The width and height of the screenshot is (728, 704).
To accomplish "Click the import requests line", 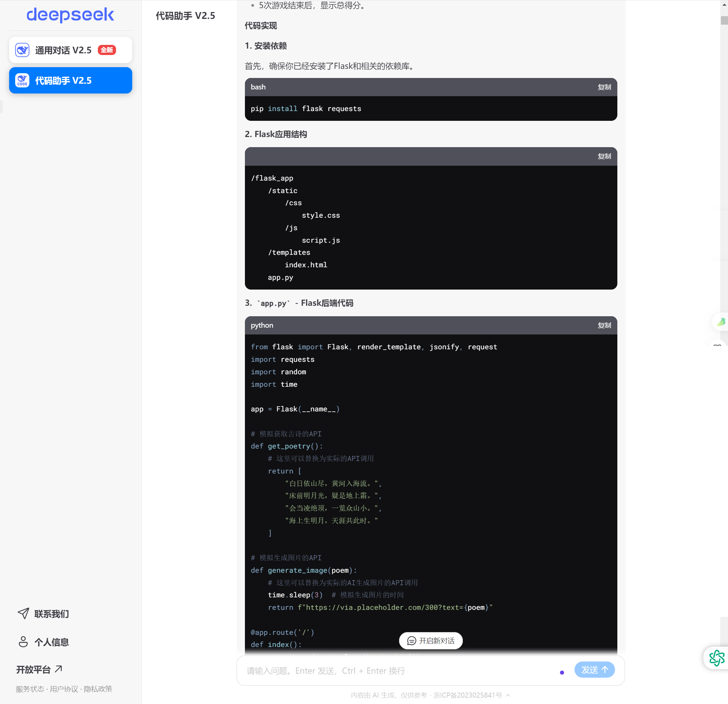I will [x=282, y=359].
